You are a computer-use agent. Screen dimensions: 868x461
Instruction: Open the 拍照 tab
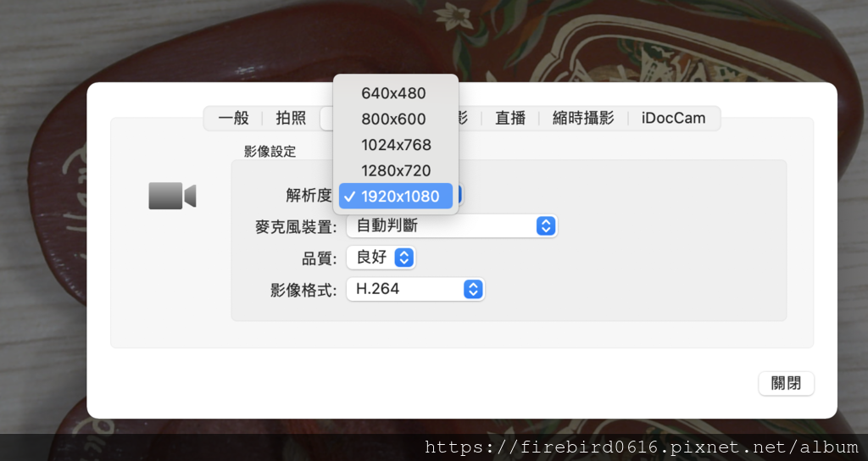291,118
